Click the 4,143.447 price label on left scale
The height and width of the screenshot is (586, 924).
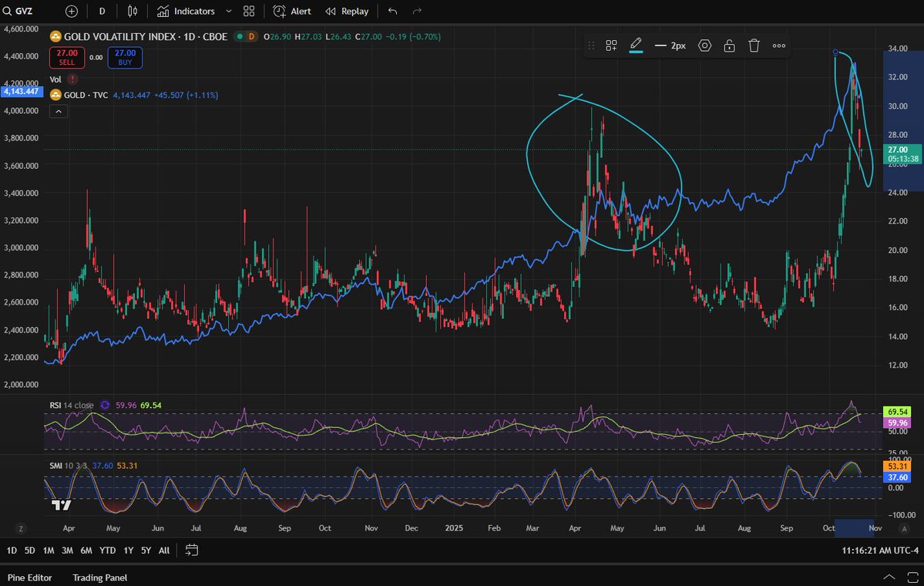pos(22,92)
